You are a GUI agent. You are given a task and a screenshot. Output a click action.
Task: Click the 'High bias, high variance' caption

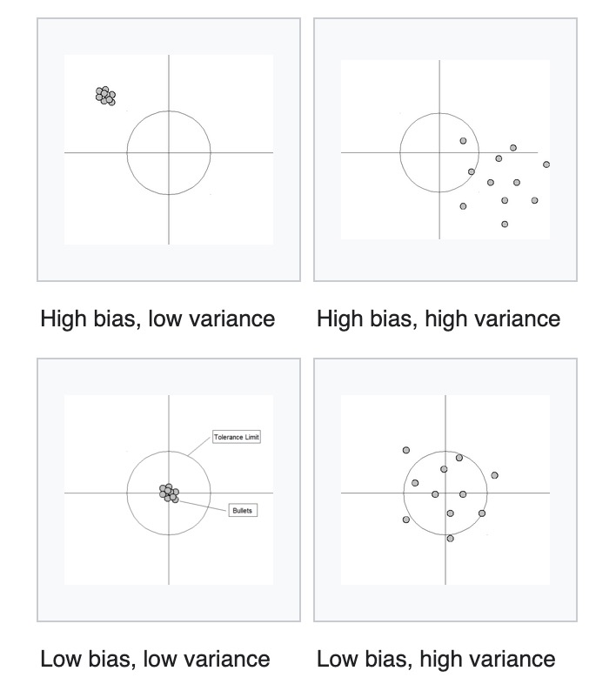tap(439, 319)
